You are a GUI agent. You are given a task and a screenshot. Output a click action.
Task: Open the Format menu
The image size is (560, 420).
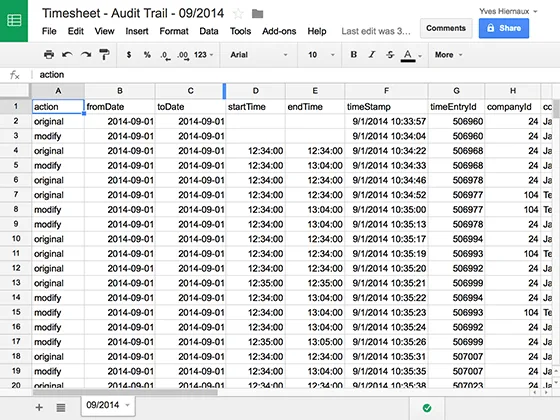point(174,31)
